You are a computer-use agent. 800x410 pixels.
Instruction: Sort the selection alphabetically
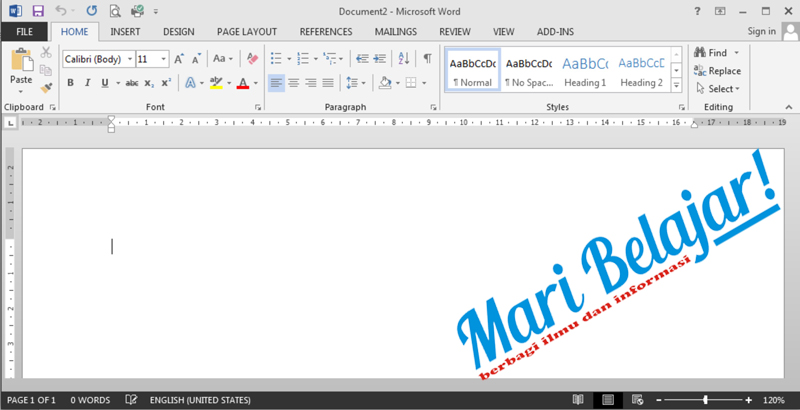[x=404, y=59]
